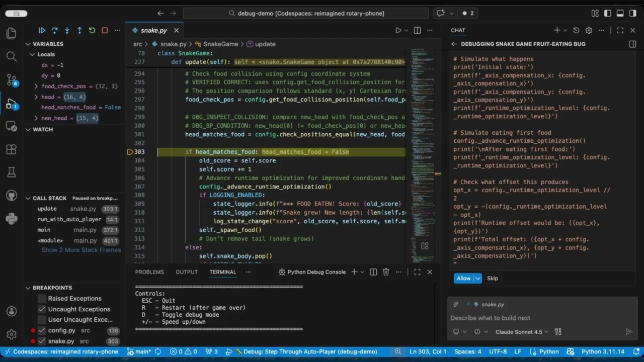This screenshot has height=362, width=644.
Task: Open Remote Explorer view
Action: tap(11, 126)
